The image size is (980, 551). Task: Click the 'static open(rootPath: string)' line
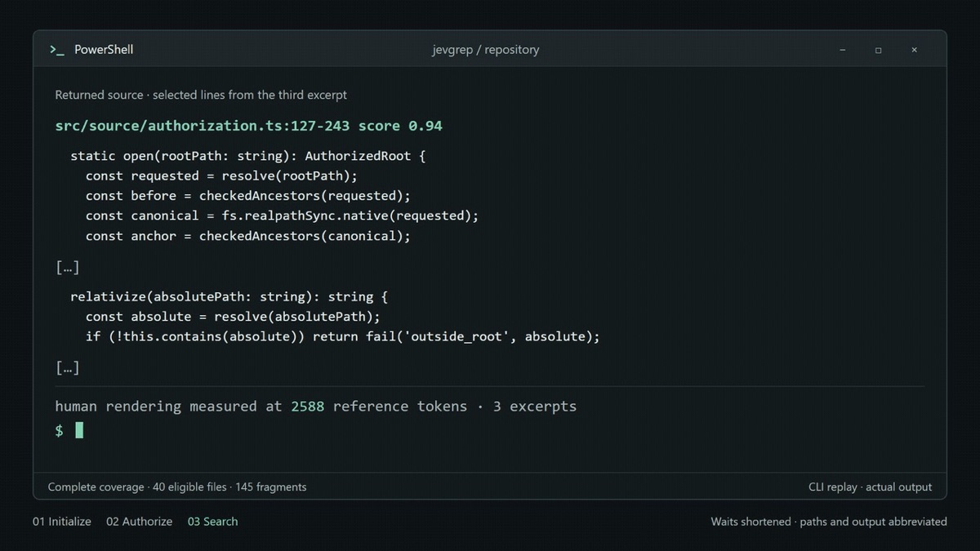tap(247, 156)
